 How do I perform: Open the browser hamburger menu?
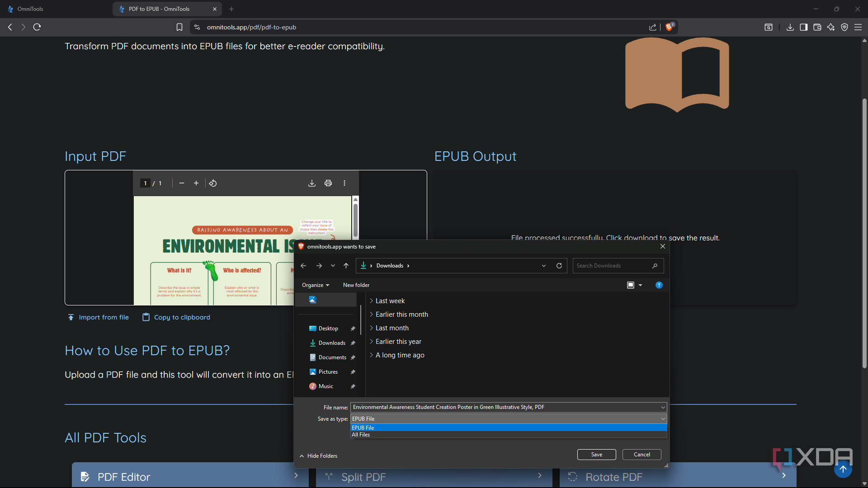click(x=858, y=27)
